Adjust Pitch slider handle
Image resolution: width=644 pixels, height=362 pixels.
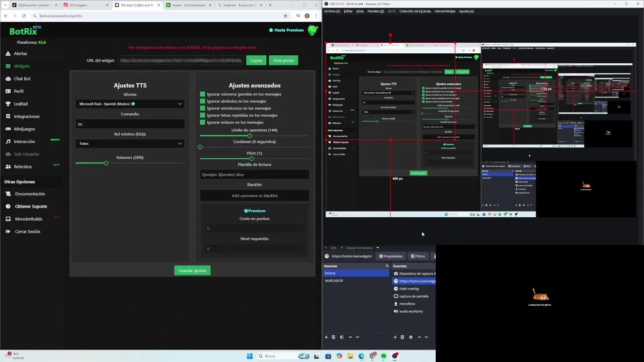coord(252,159)
